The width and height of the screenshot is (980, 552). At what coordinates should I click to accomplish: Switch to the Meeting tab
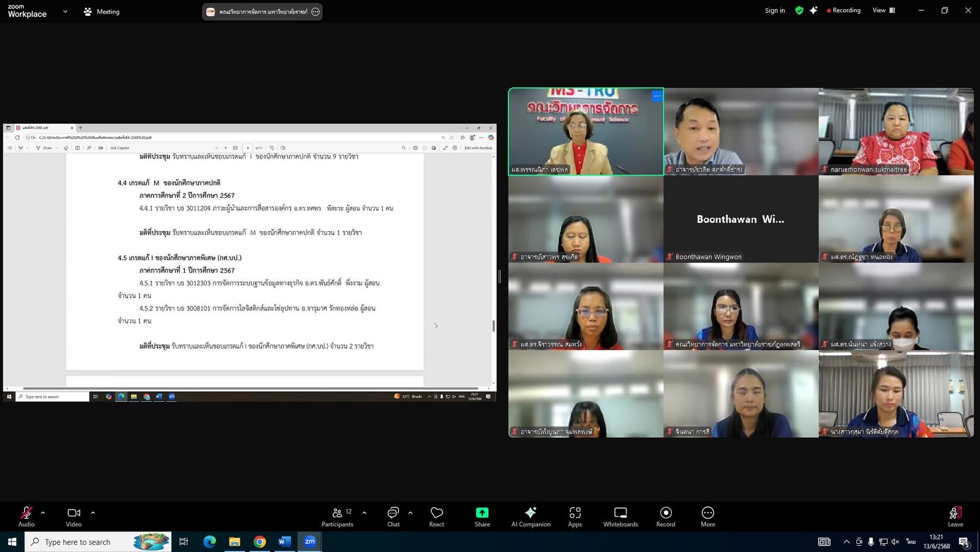click(102, 11)
